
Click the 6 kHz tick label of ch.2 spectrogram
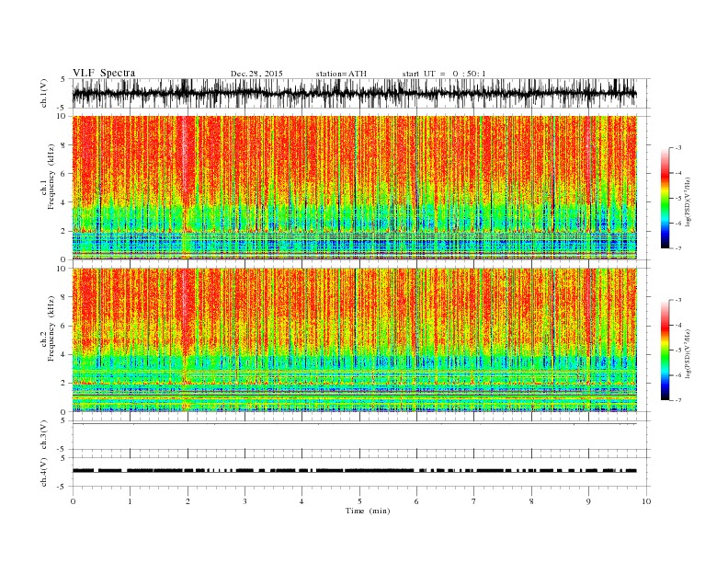pyautogui.click(x=64, y=326)
